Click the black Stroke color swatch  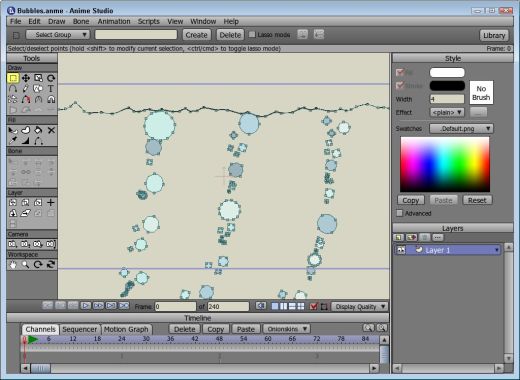447,86
